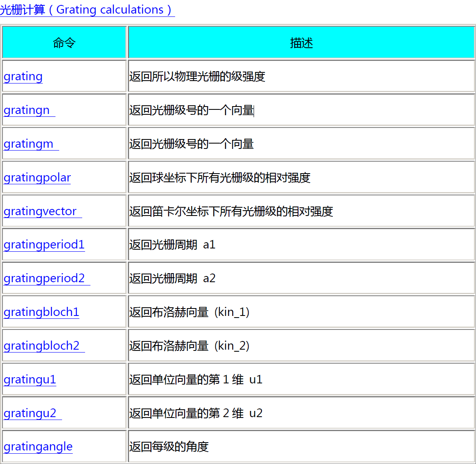Image resolution: width=476 pixels, height=464 pixels.
Task: Open the gratingu2 command link
Action: [32, 413]
